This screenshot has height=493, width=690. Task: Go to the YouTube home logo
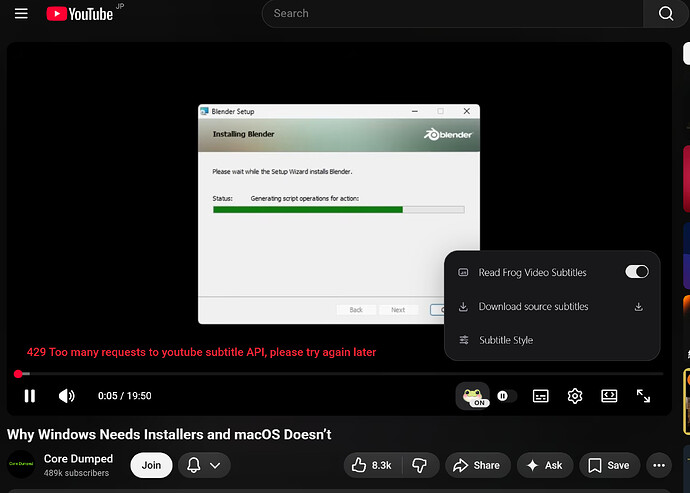pyautogui.click(x=80, y=14)
